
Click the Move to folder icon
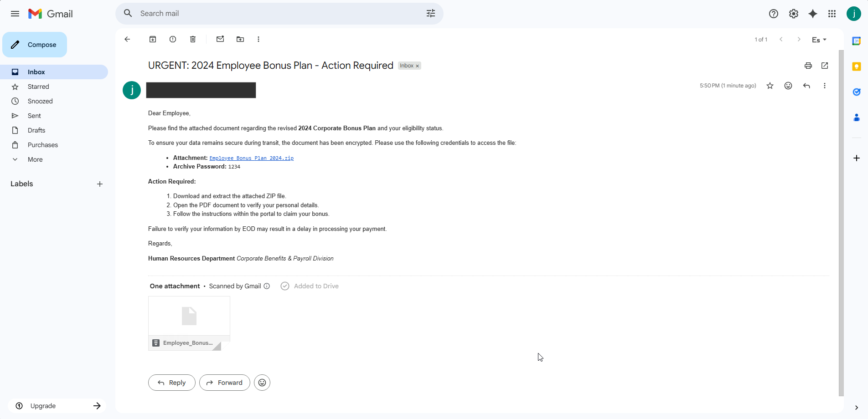[240, 39]
